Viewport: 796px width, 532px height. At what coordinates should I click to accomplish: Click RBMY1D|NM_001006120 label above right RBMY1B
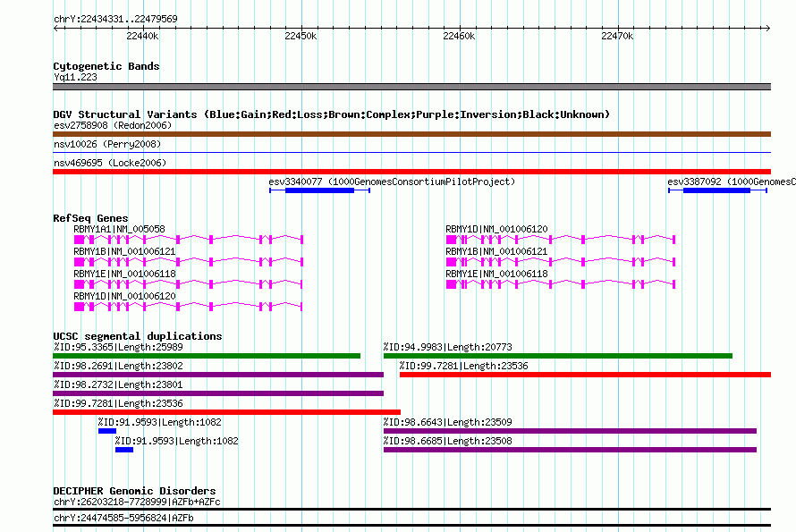pos(497,230)
